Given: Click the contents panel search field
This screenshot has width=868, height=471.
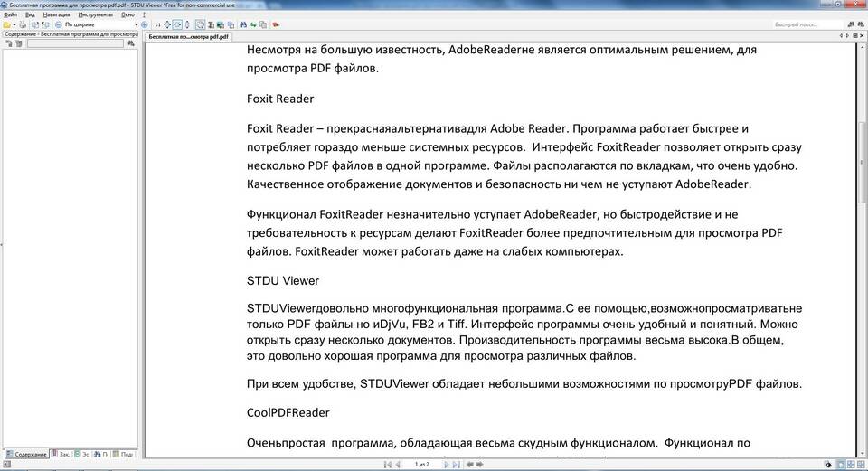Looking at the screenshot, I should pyautogui.click(x=75, y=43).
